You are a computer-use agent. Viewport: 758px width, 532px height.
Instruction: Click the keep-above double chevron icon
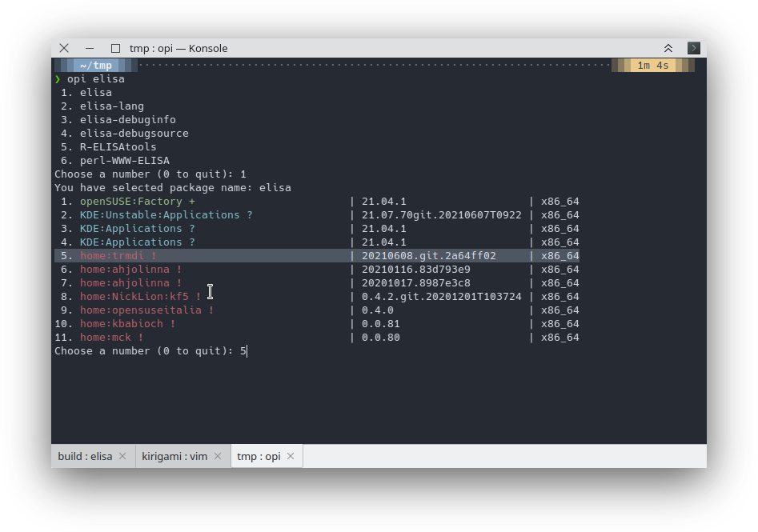pyautogui.click(x=668, y=48)
